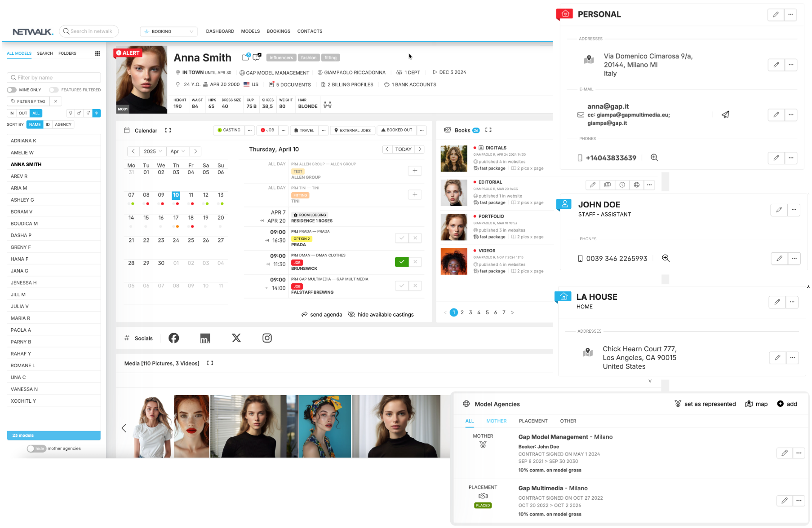The width and height of the screenshot is (812, 528).
Task: Jump to TODAY in the calendar
Action: (x=403, y=149)
